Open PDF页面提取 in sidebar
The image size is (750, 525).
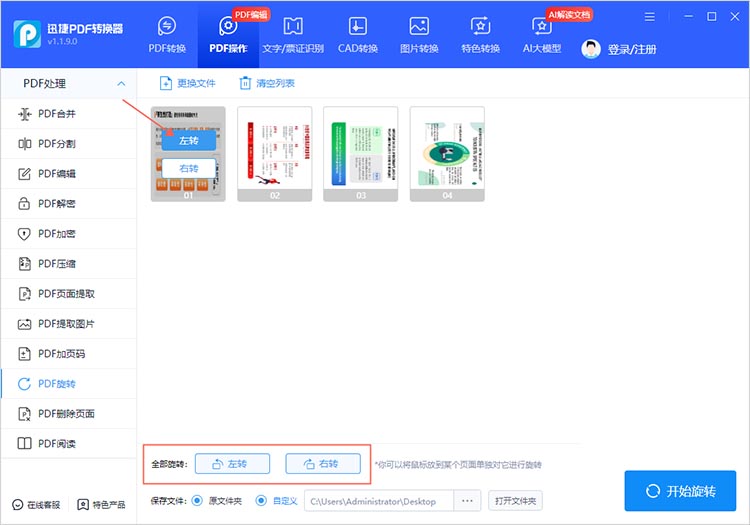click(x=68, y=294)
